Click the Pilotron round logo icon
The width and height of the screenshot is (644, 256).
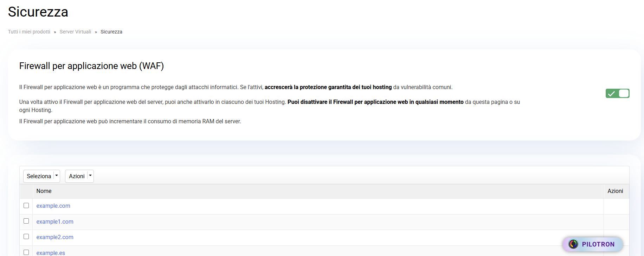(x=573, y=244)
